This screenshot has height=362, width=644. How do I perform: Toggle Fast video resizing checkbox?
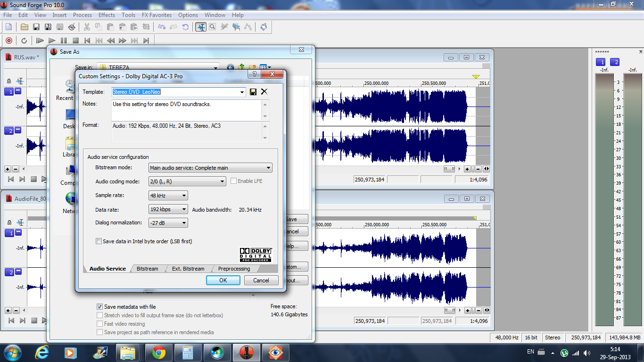point(99,324)
